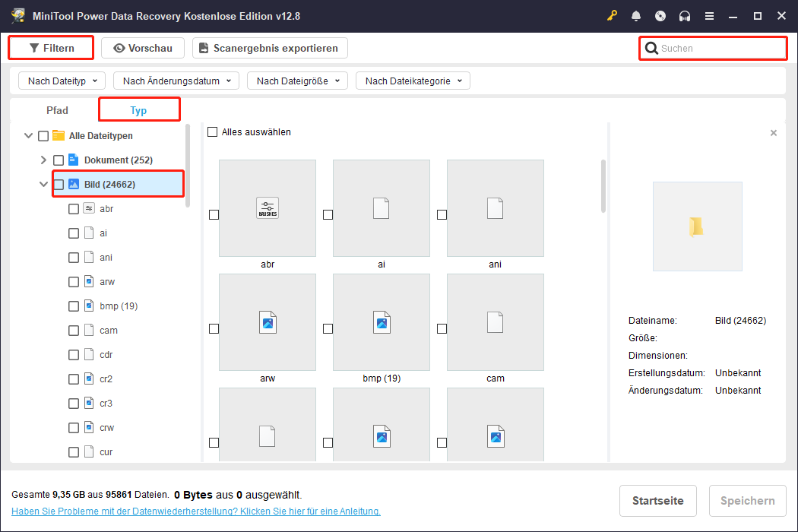The height and width of the screenshot is (532, 798).
Task: Open the cam folder thumbnail
Action: click(496, 322)
